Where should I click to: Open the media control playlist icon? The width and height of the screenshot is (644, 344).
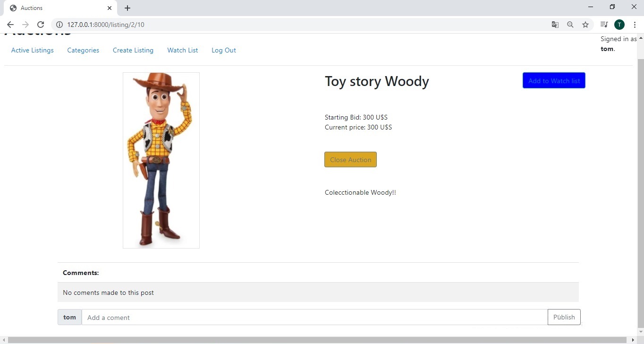click(x=604, y=25)
